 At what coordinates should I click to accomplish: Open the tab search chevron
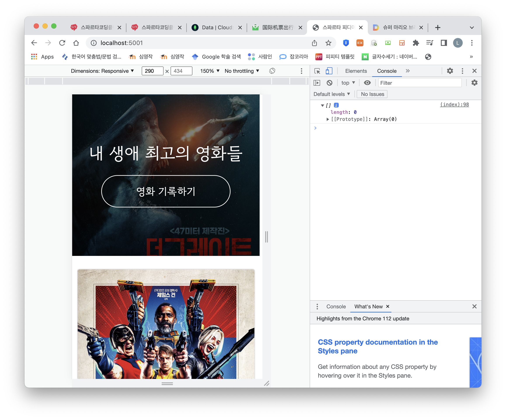point(472,28)
